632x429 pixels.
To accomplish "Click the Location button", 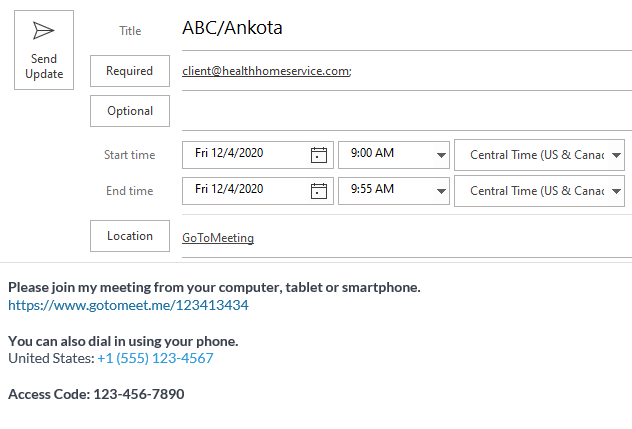I will tap(130, 236).
